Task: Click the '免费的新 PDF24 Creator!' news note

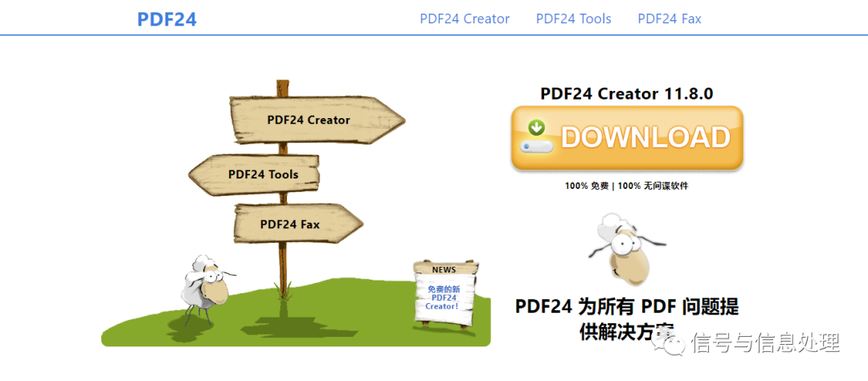Action: coord(444,297)
